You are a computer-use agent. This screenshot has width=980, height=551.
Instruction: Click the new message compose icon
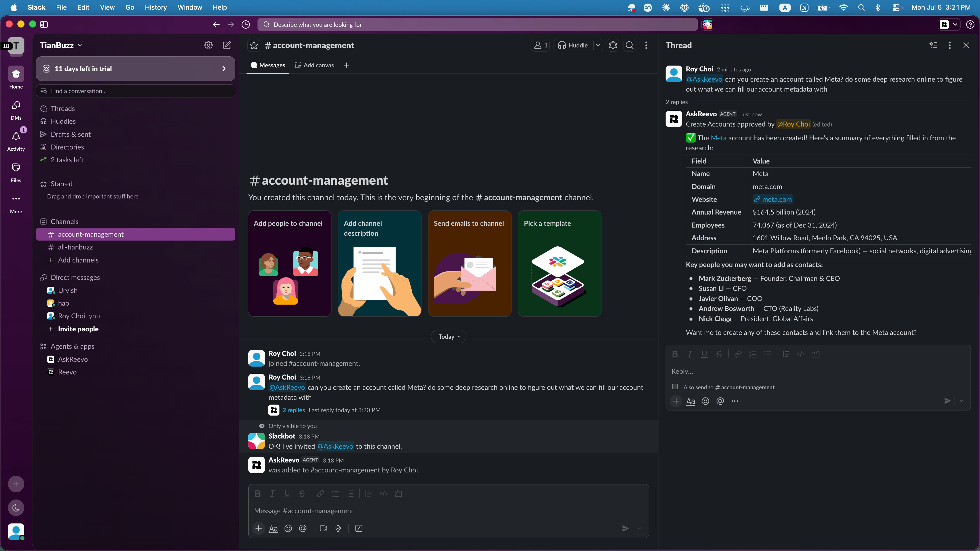227,45
